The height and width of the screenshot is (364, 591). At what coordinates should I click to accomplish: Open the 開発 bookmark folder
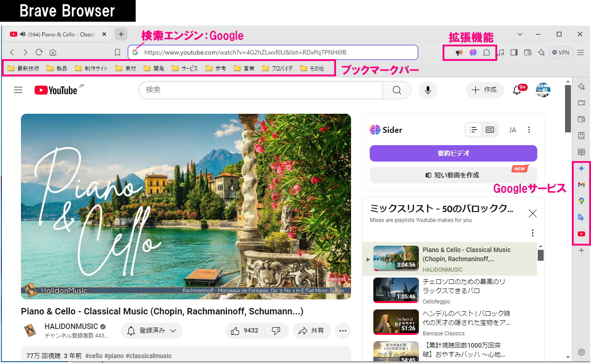click(x=154, y=69)
